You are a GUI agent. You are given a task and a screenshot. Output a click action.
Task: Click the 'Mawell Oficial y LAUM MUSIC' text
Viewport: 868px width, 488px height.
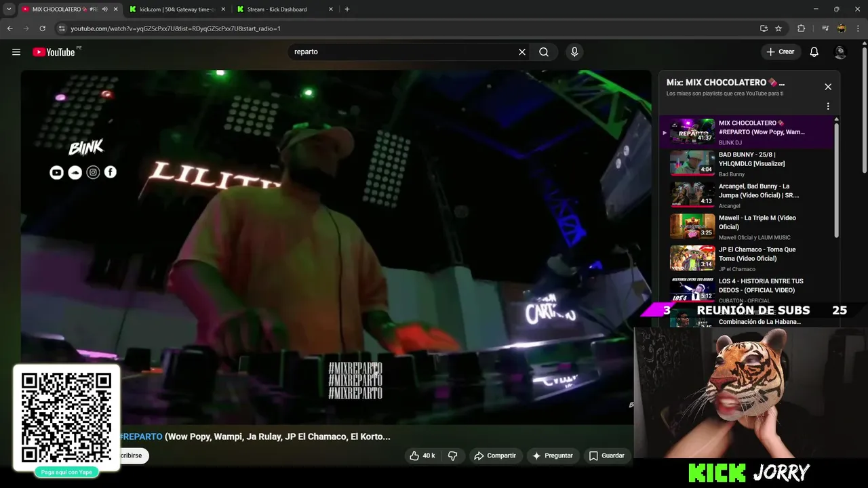pyautogui.click(x=755, y=237)
